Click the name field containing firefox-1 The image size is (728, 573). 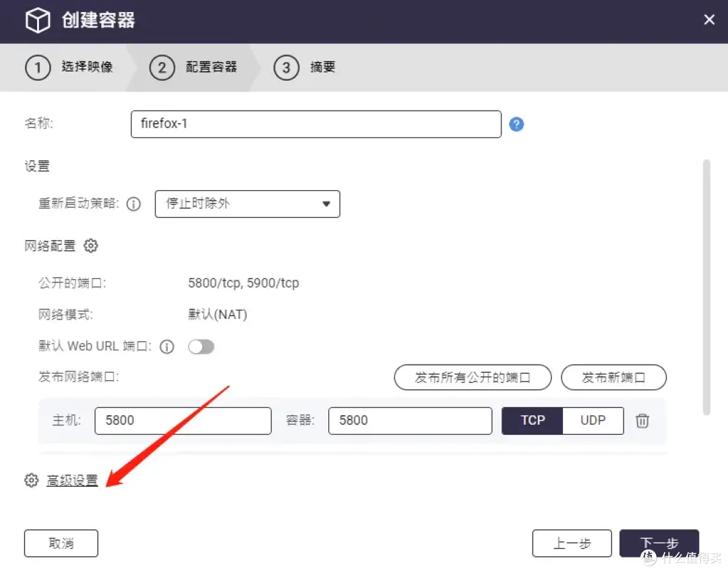click(316, 124)
